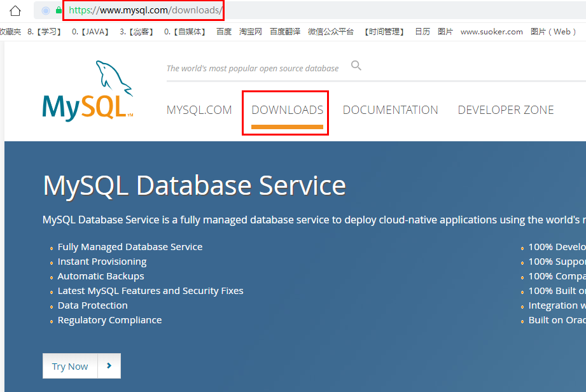This screenshot has width=586, height=392.
Task: Click the arrow inside the Try Now button
Action: pos(109,366)
